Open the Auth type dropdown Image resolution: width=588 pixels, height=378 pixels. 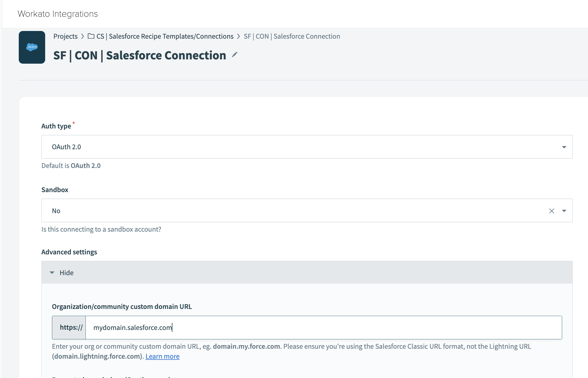307,147
